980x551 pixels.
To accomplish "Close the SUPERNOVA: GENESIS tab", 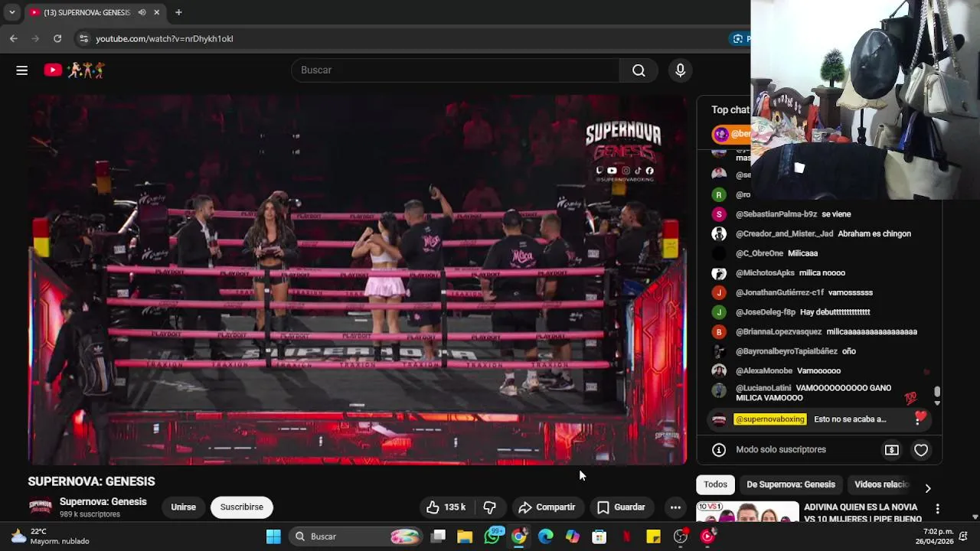I will 156,12.
